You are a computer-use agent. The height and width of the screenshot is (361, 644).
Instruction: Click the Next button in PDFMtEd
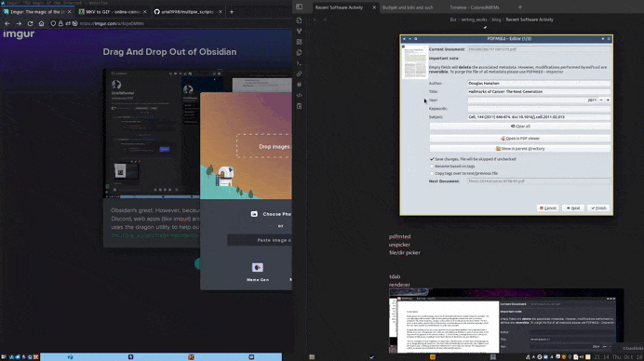[x=573, y=208]
